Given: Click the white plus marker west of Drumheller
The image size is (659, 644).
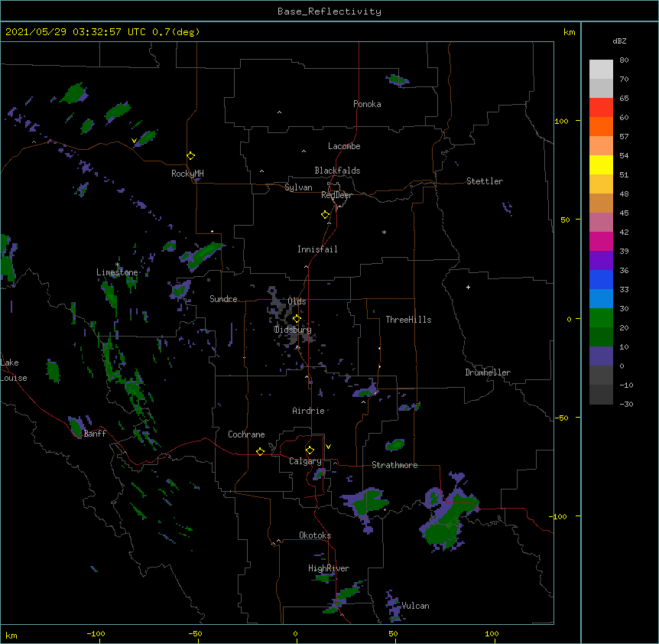Looking at the screenshot, I should pos(468,287).
